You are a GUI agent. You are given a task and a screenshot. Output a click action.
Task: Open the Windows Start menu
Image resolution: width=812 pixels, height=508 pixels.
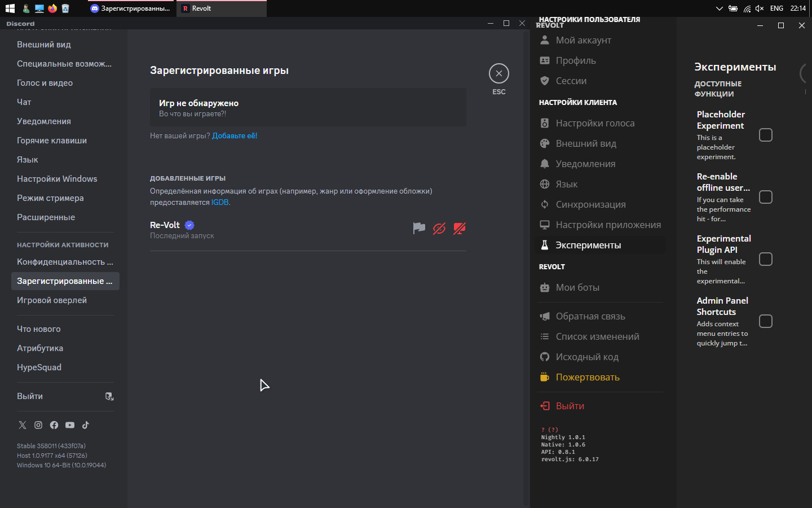[10, 8]
